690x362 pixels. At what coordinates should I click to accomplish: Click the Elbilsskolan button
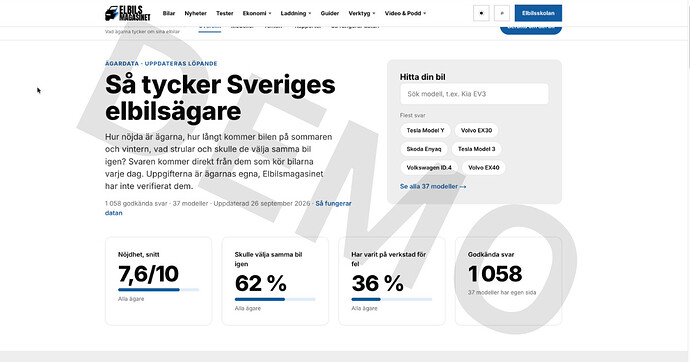click(x=538, y=13)
